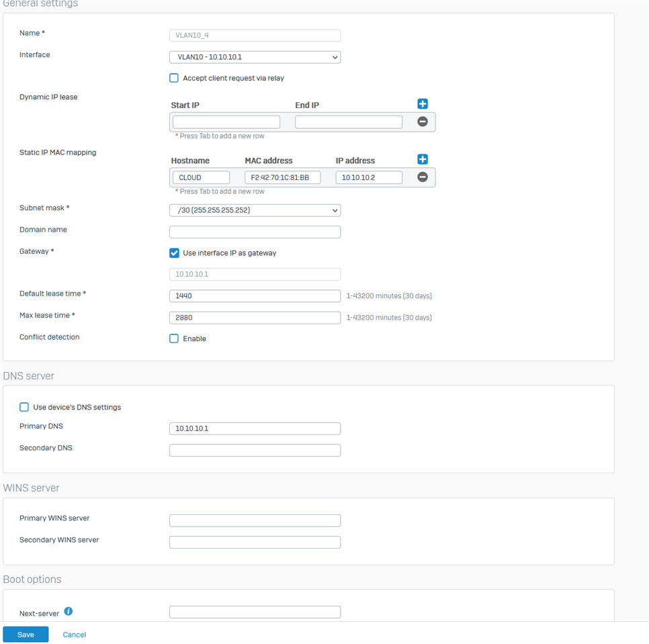The image size is (649, 644).
Task: Click the Secondary WINS server field
Action: tap(255, 542)
